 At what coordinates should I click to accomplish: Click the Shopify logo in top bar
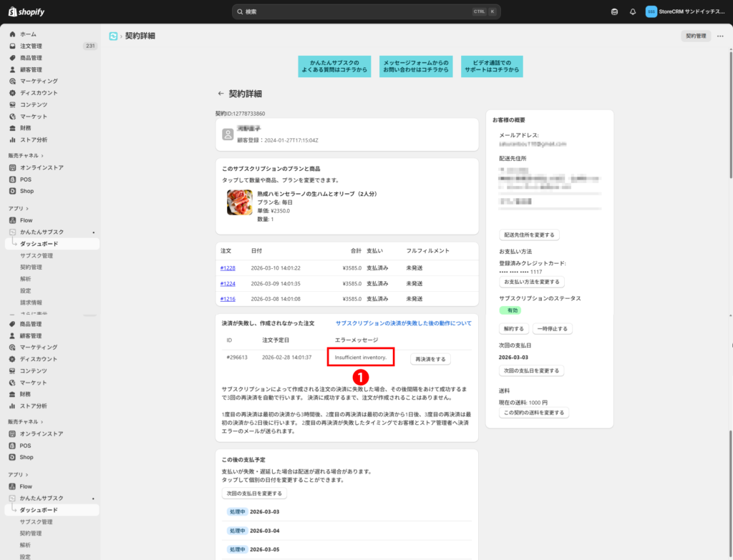click(x=26, y=11)
